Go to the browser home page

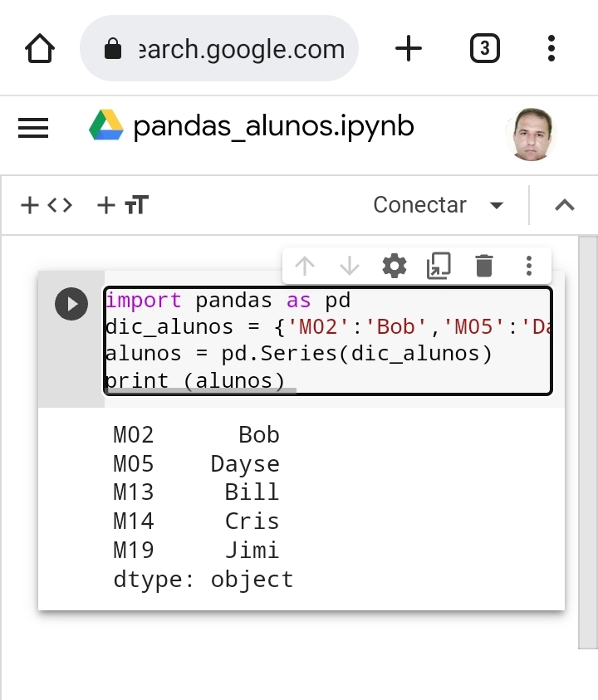point(40,49)
